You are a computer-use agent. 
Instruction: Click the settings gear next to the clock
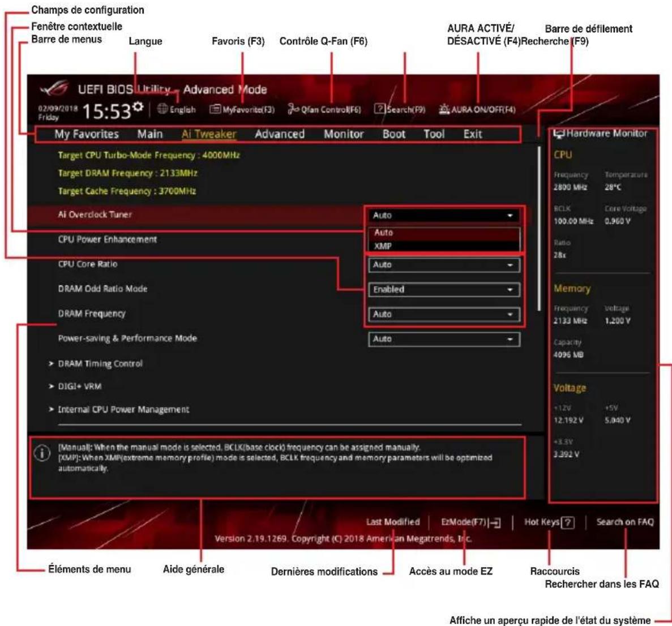click(x=138, y=106)
